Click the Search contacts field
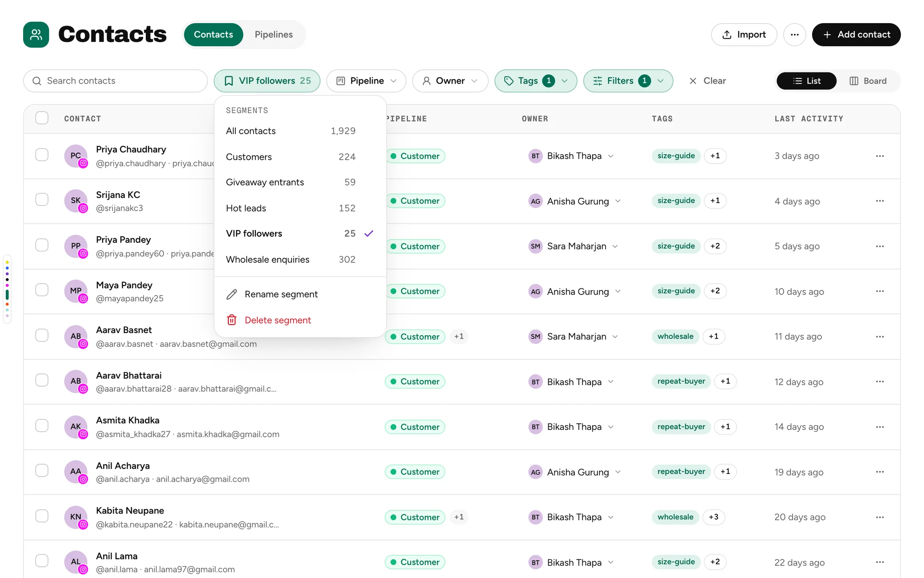Image resolution: width=924 pixels, height=578 pixels. pos(115,81)
